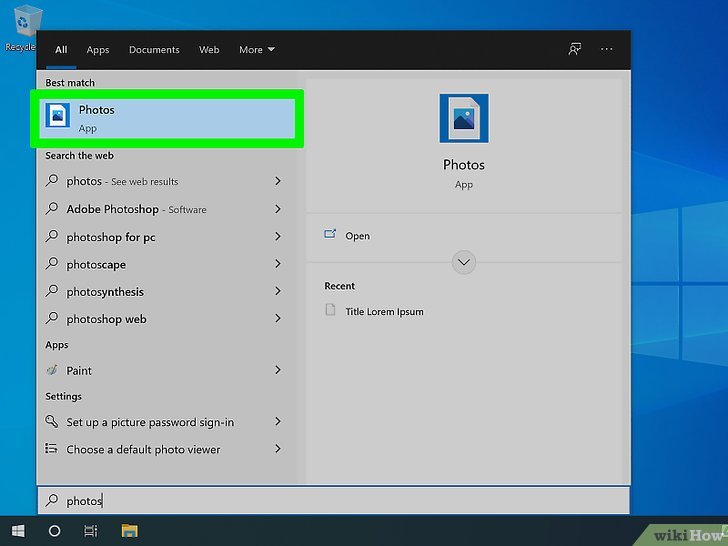728x546 pixels.
Task: Expand the arrow beside Paint app result
Action: pos(278,370)
